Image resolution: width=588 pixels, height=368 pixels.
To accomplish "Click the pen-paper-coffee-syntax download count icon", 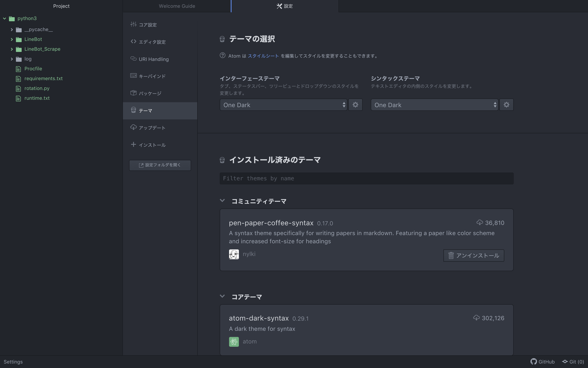I will [x=480, y=222].
